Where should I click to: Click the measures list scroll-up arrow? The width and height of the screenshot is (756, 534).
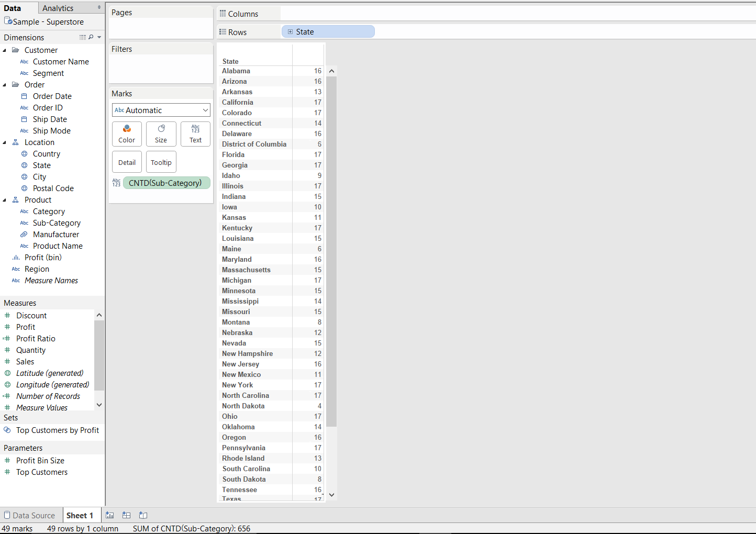click(99, 315)
